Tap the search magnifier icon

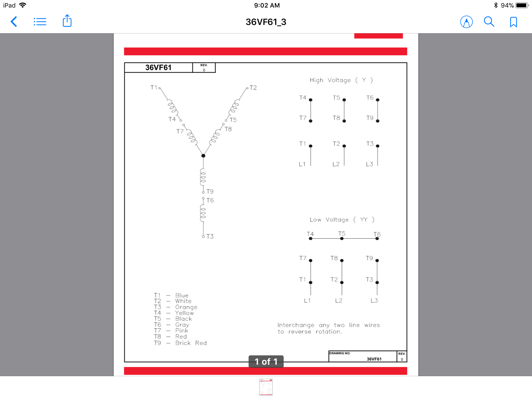click(x=489, y=21)
